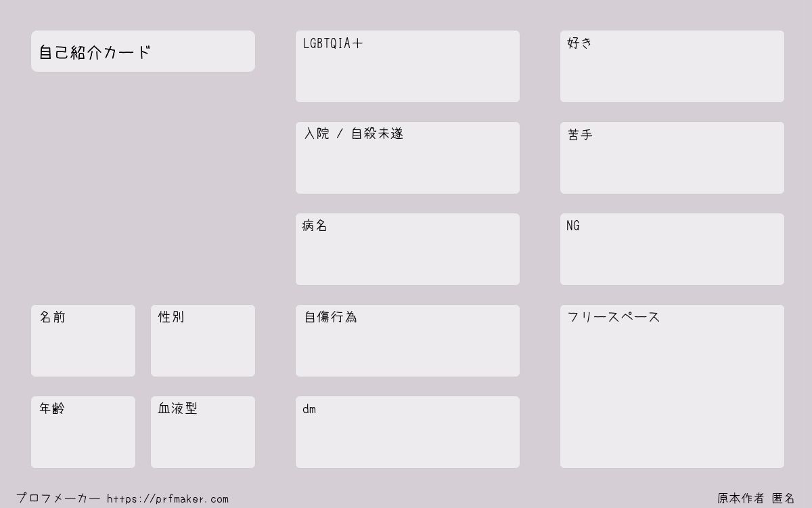This screenshot has height=508, width=812.
Task: Click the フリースペース label text
Action: (x=614, y=317)
